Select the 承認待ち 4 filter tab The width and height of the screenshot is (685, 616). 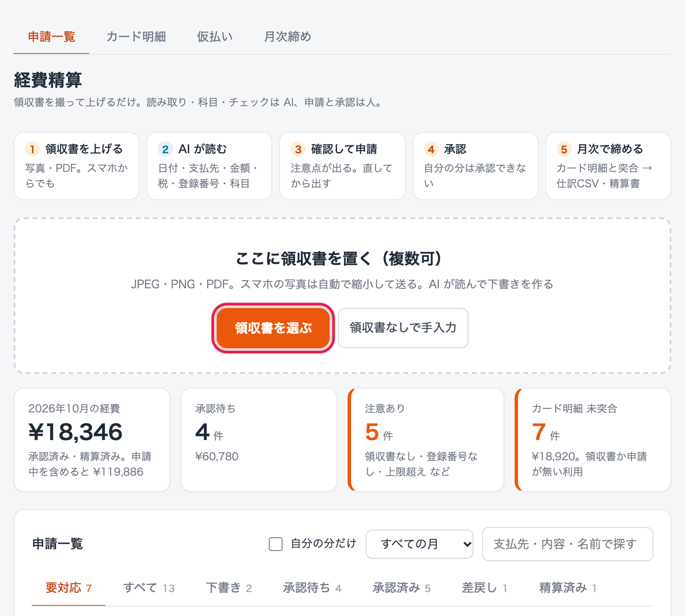[312, 588]
